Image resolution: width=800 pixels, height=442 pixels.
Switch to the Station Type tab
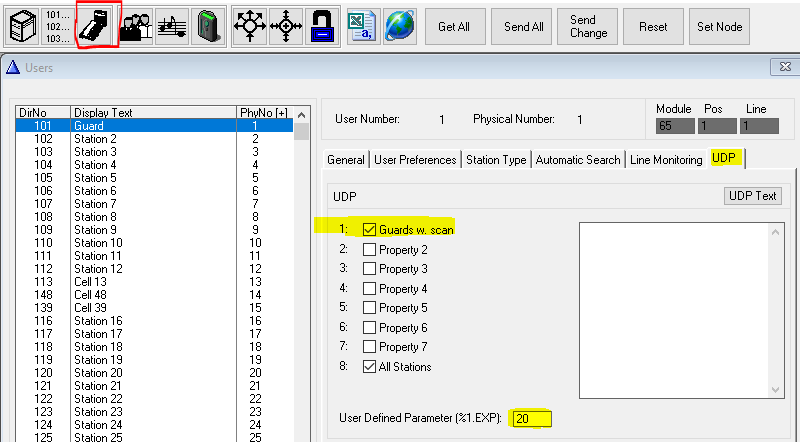click(x=496, y=160)
